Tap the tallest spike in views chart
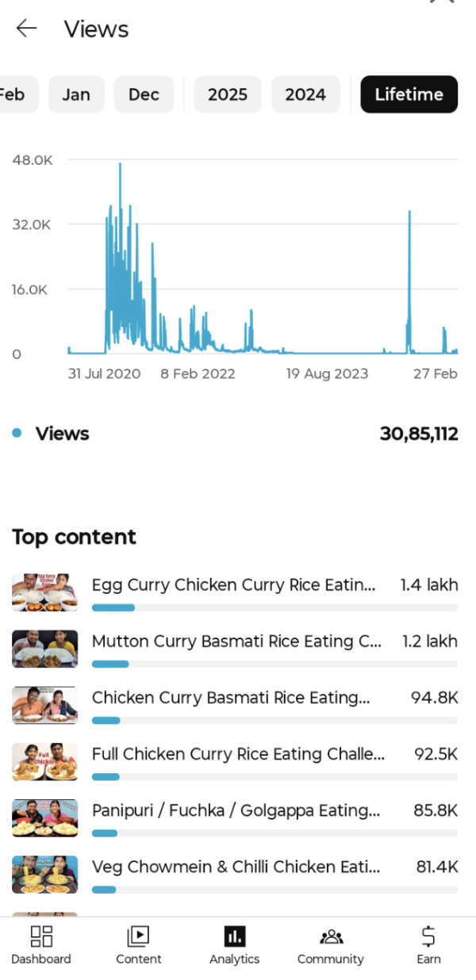This screenshot has width=476, height=980. pyautogui.click(x=120, y=165)
